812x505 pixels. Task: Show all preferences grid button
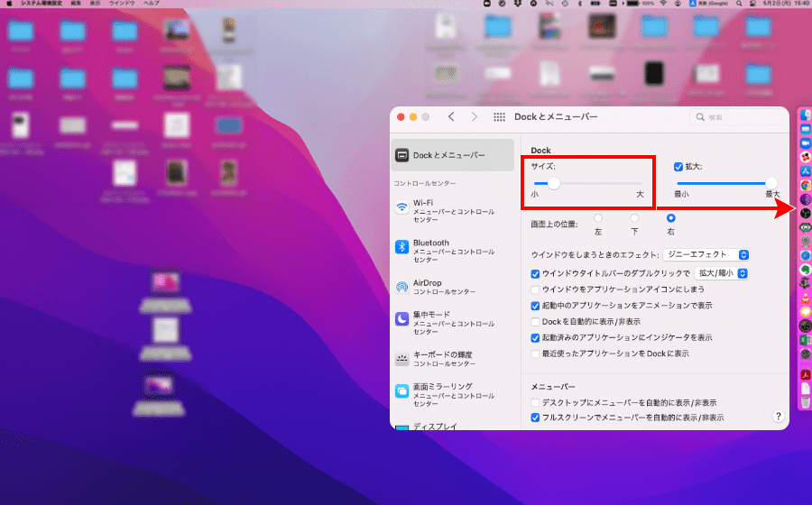tap(499, 117)
